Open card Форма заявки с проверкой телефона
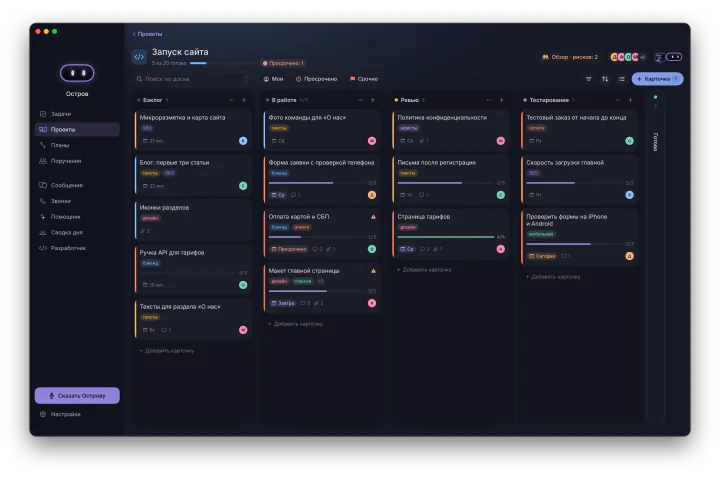 (x=322, y=179)
